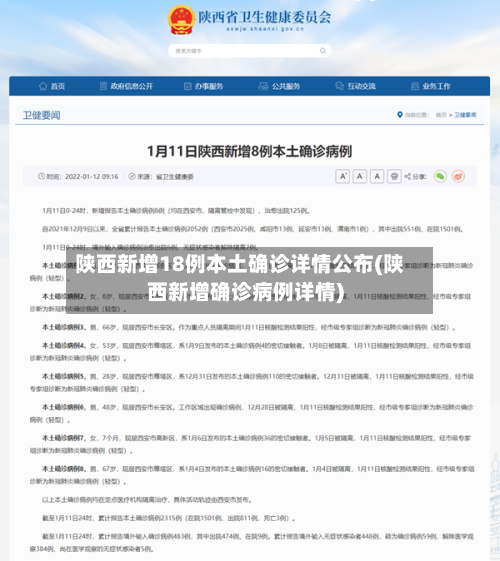
Task: Click the magnifier search icon
Action: [x=323, y=51]
